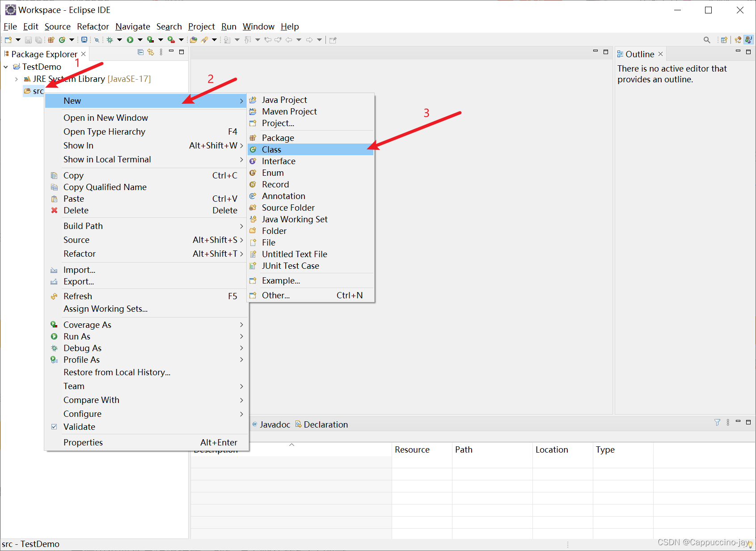This screenshot has height=551, width=756.
Task: Open the console monitor toolbar icon
Action: point(84,40)
